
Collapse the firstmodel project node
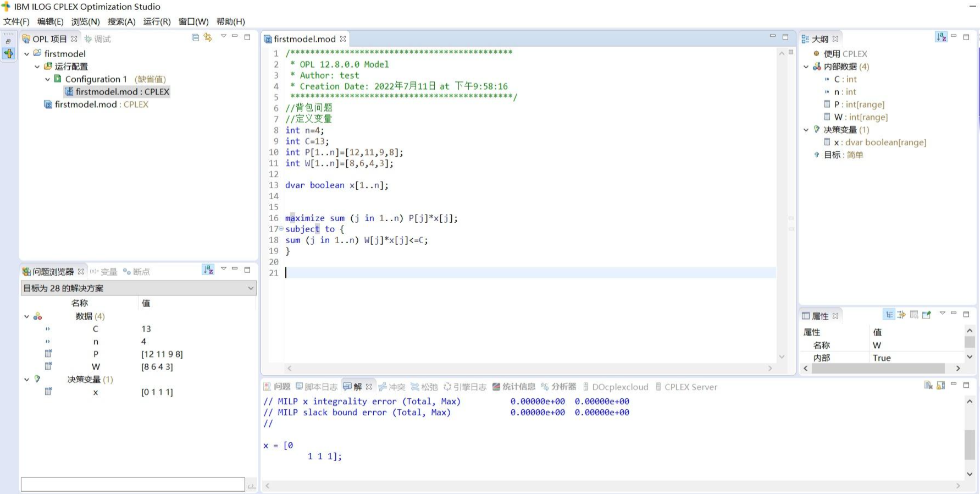(x=27, y=54)
